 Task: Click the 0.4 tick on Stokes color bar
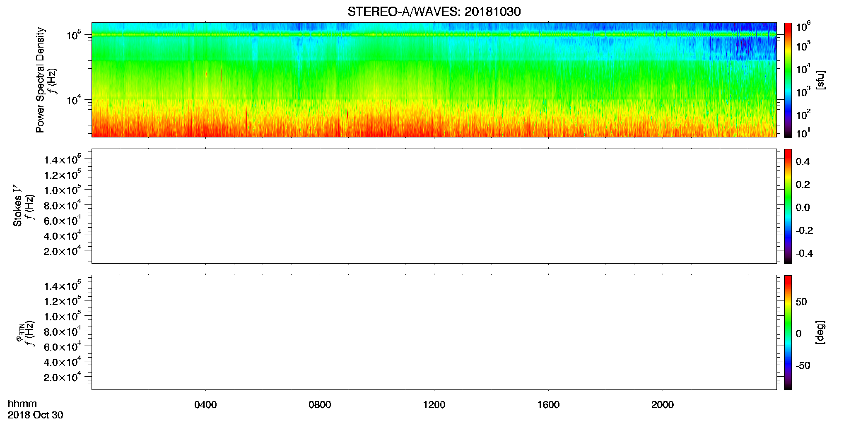(x=803, y=162)
